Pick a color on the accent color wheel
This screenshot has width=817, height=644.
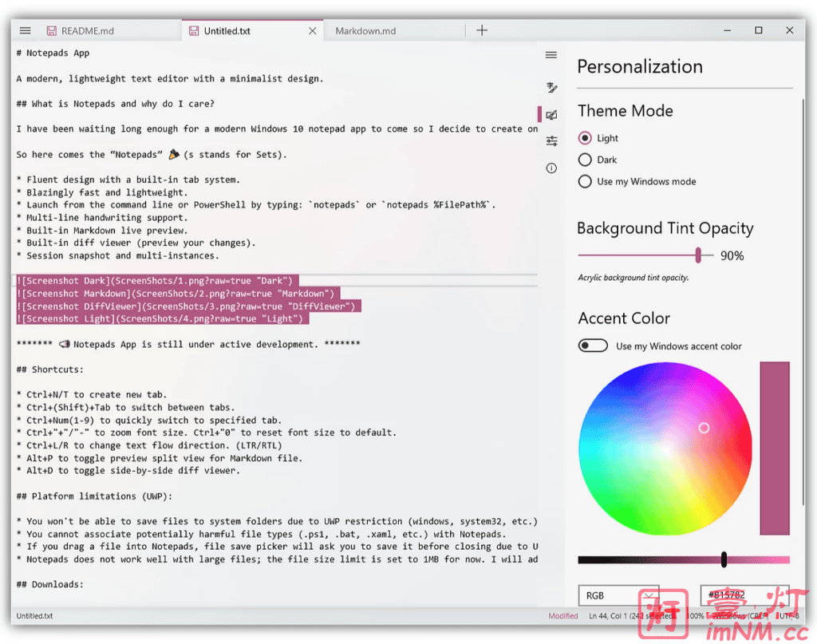click(705, 428)
